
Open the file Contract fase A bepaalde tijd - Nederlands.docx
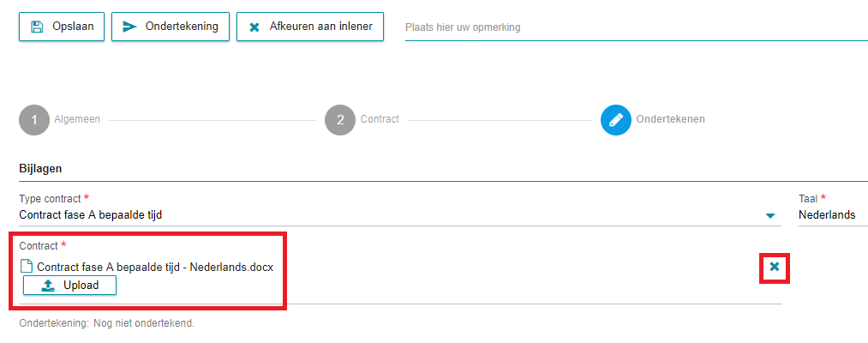(x=155, y=267)
